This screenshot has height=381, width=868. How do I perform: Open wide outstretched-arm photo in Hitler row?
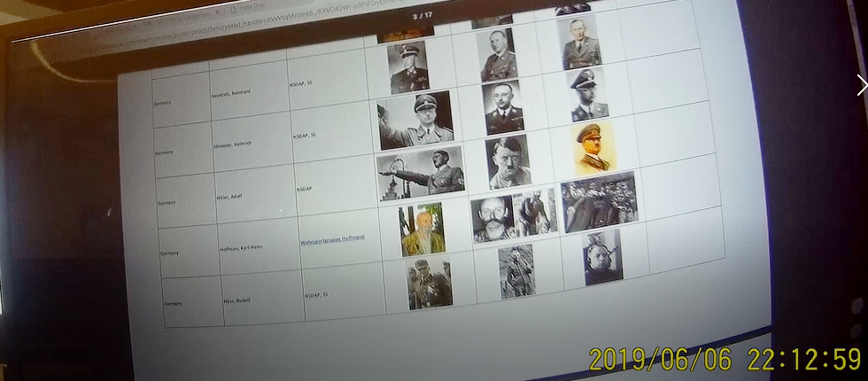(421, 173)
